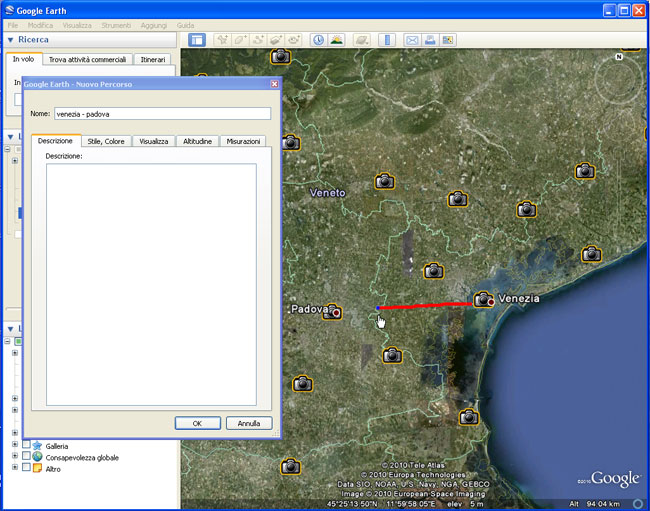
Task: Open Trova attività commerciali tab
Action: 87,60
